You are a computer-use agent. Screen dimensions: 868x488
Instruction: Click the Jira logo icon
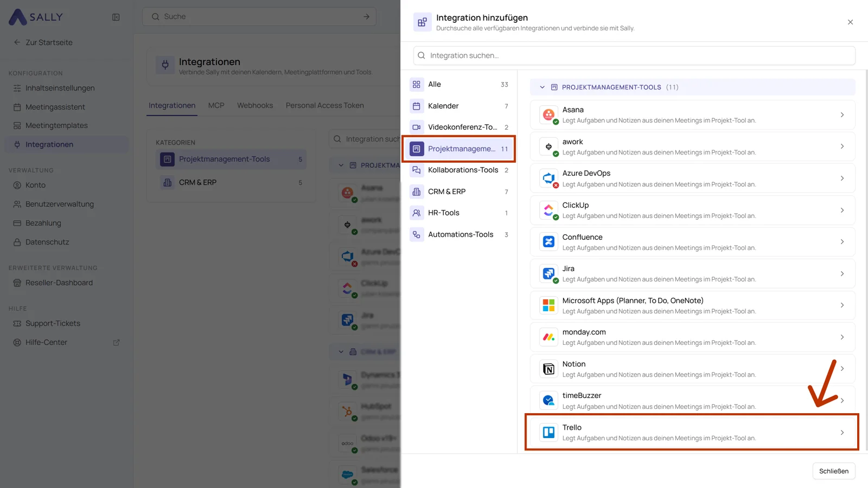pyautogui.click(x=548, y=273)
